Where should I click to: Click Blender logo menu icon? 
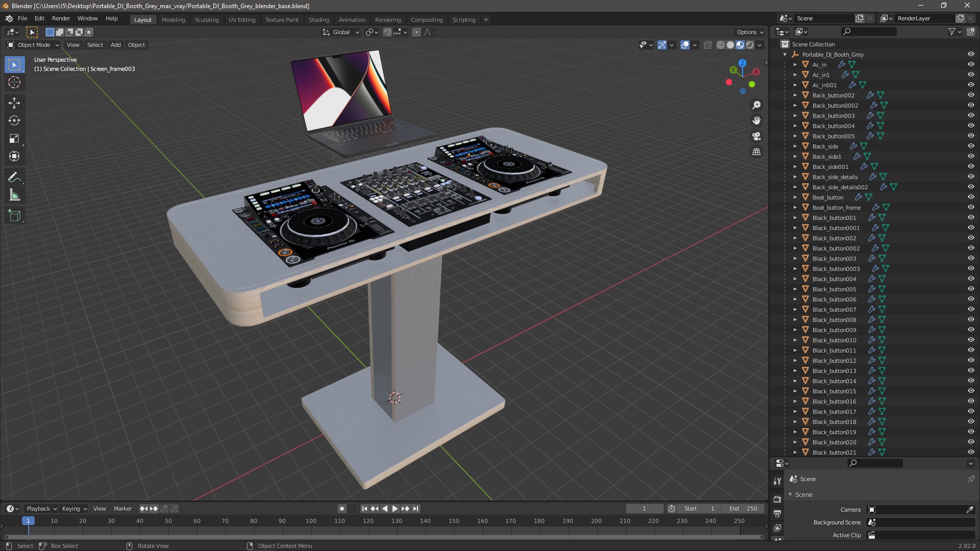click(9, 18)
